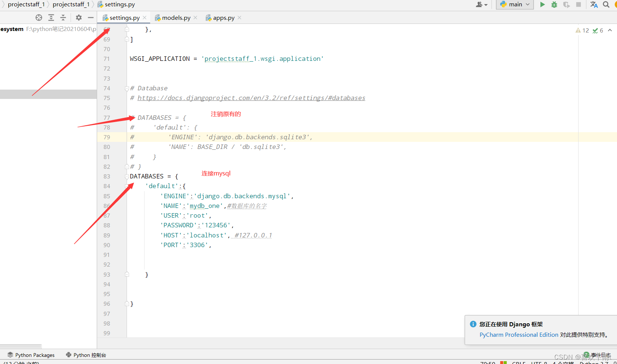Click the Django notification info icon

[x=473, y=324]
